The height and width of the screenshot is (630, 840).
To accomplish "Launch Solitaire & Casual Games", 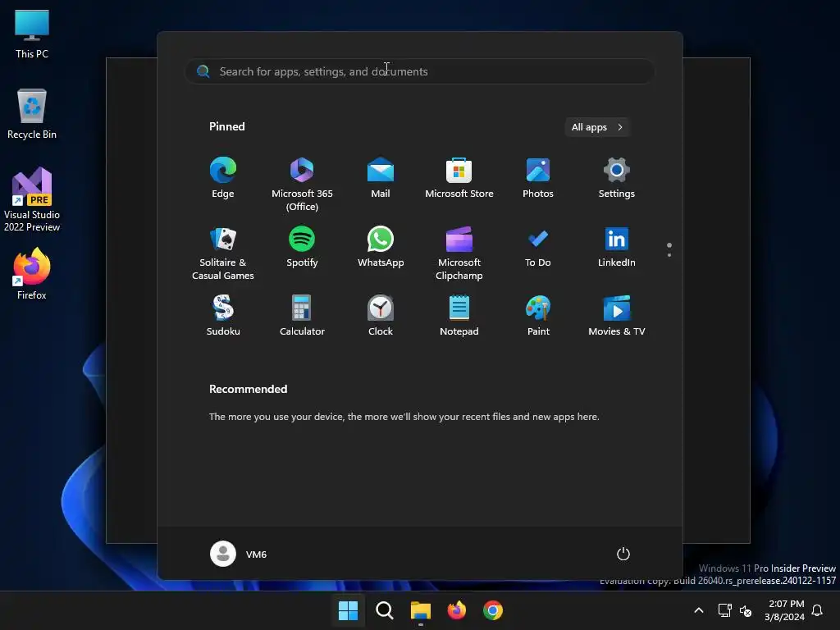I will click(x=223, y=253).
